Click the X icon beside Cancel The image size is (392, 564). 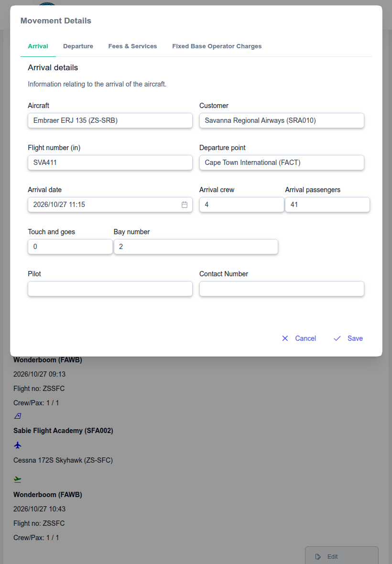click(x=285, y=338)
